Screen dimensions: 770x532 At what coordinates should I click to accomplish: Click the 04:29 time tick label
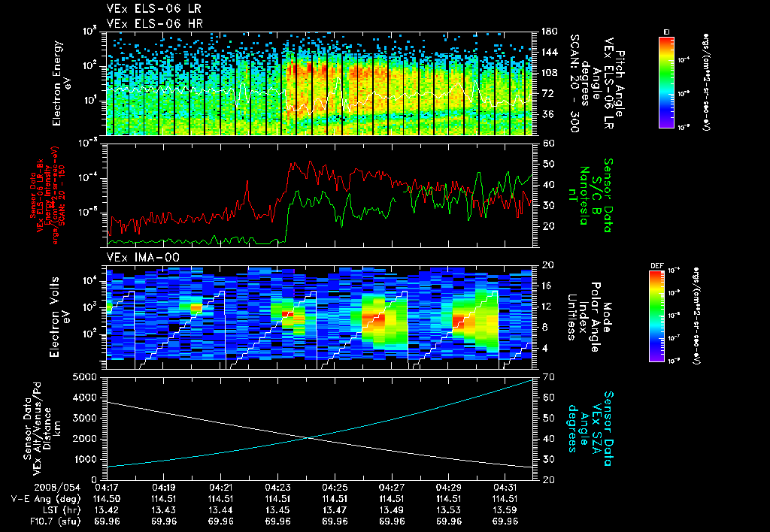pyautogui.click(x=448, y=488)
